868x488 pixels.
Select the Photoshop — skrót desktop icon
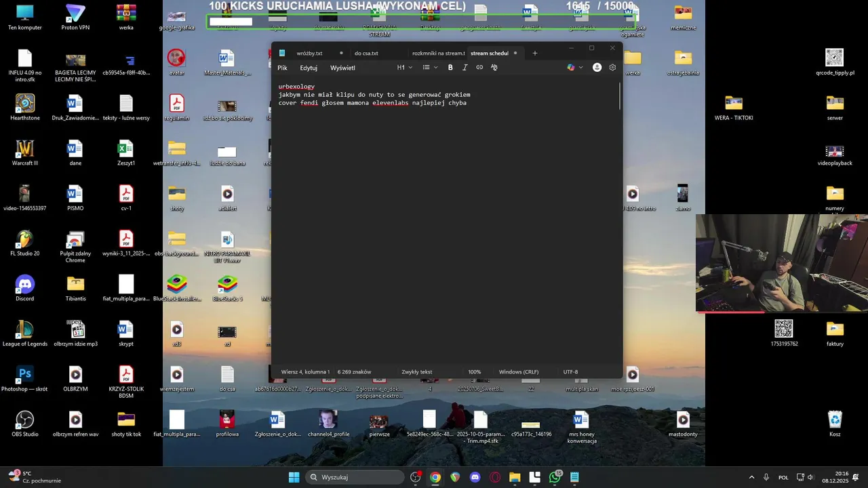coord(25,379)
